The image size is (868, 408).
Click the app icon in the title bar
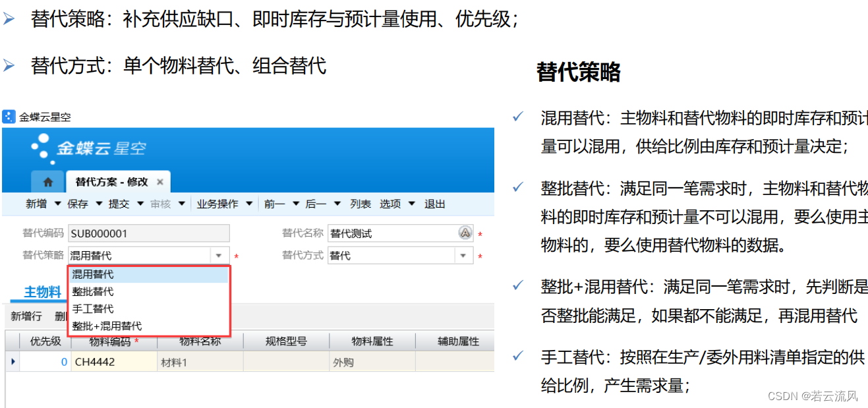tap(8, 117)
